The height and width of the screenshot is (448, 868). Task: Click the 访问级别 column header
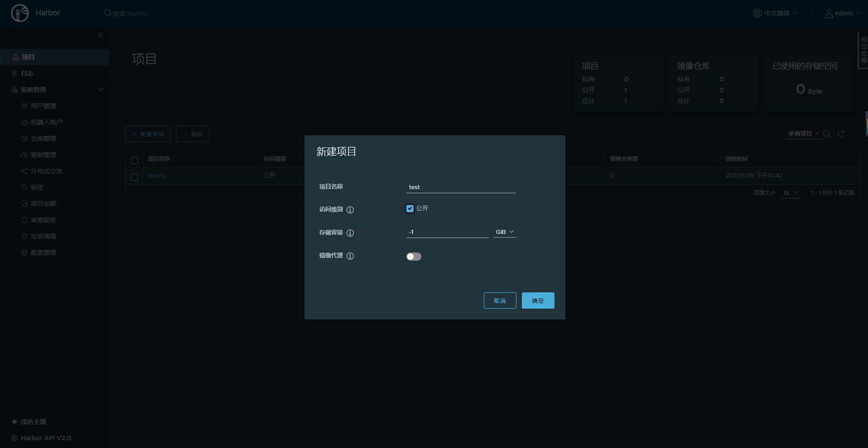275,159
